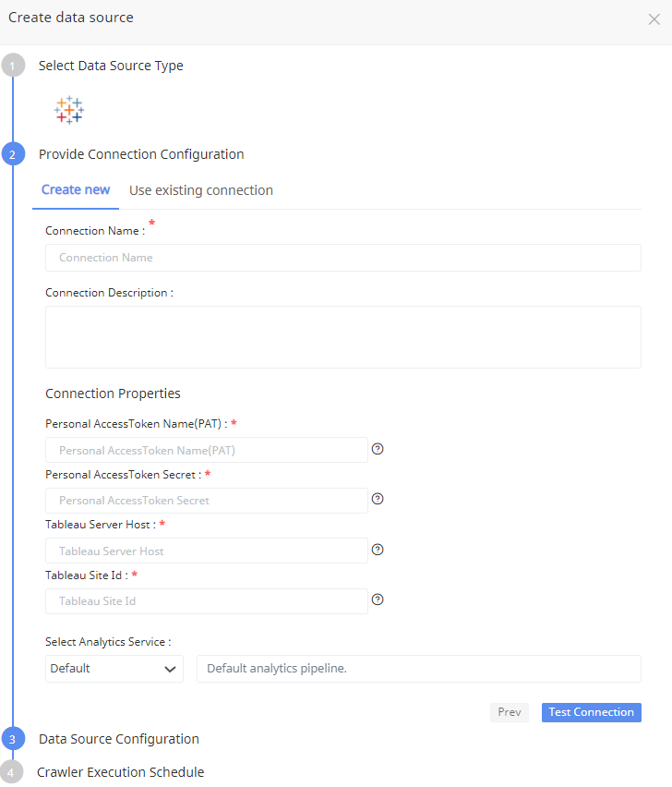Click help icon next to Tableau Site Id
672x787 pixels.
tap(378, 599)
